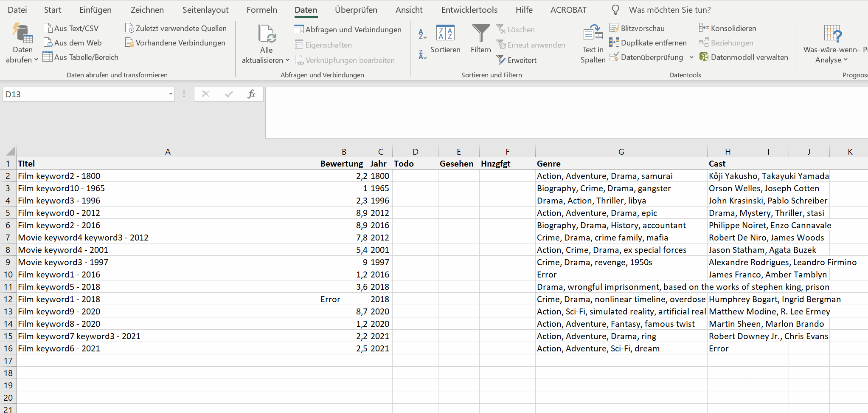Viewport: 868px width, 413px height.
Task: Click cell Movie keyword4 - 2001
Action: coord(168,250)
